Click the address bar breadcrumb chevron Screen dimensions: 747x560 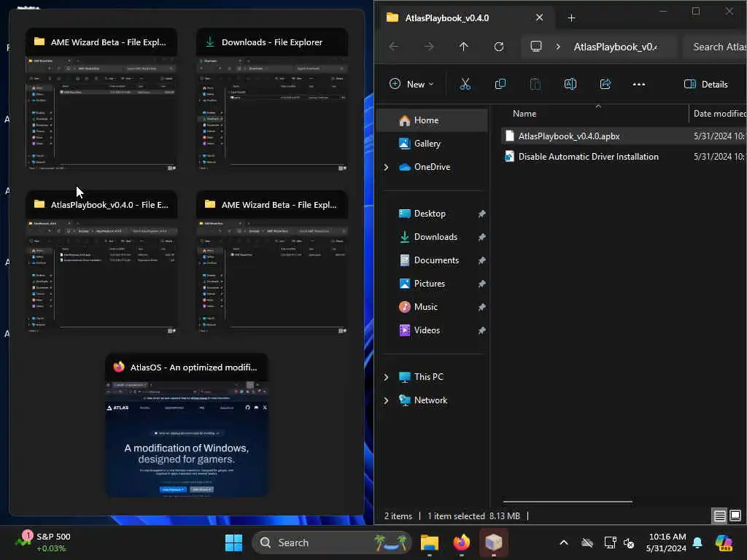click(558, 47)
